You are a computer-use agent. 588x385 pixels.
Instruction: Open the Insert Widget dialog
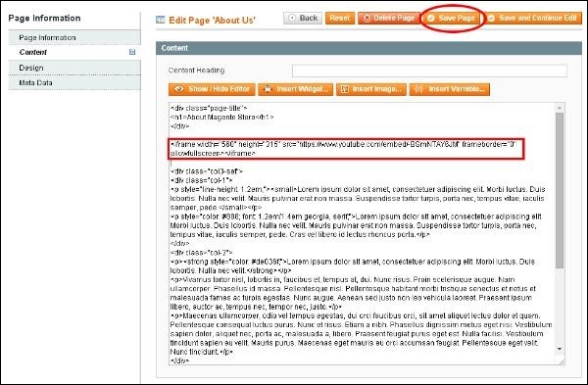296,89
